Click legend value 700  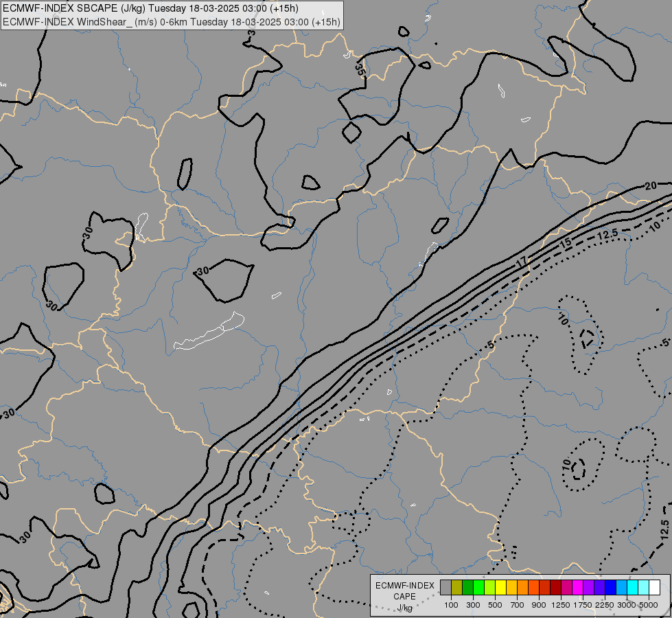pyautogui.click(x=518, y=605)
